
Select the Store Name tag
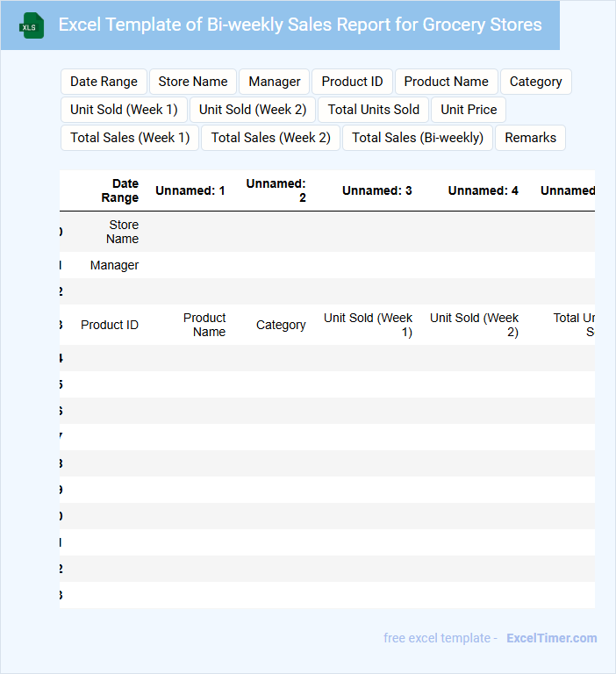[x=192, y=82]
